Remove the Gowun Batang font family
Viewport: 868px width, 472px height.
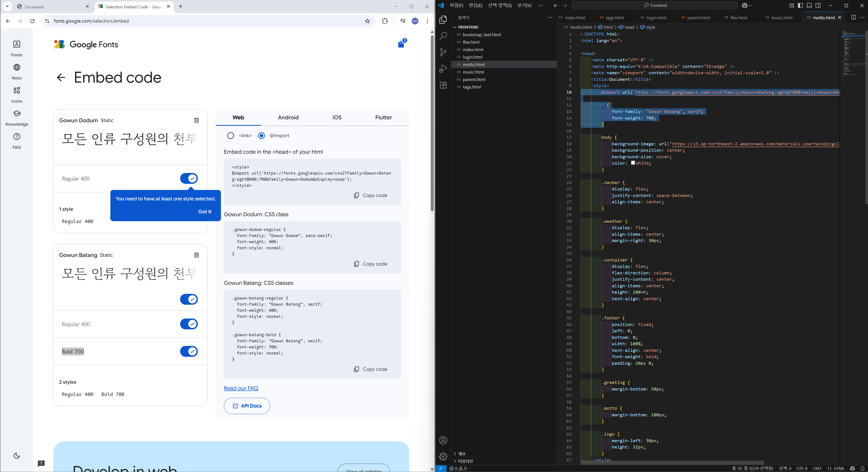click(x=196, y=255)
